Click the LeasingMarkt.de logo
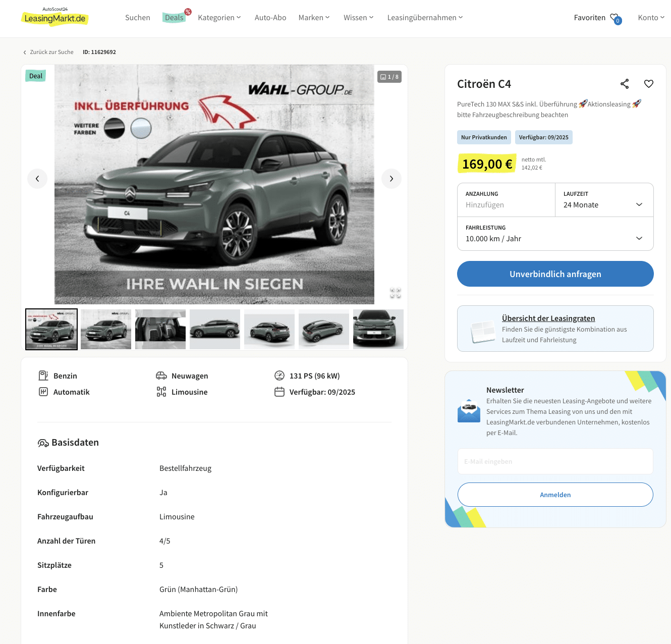 point(55,17)
